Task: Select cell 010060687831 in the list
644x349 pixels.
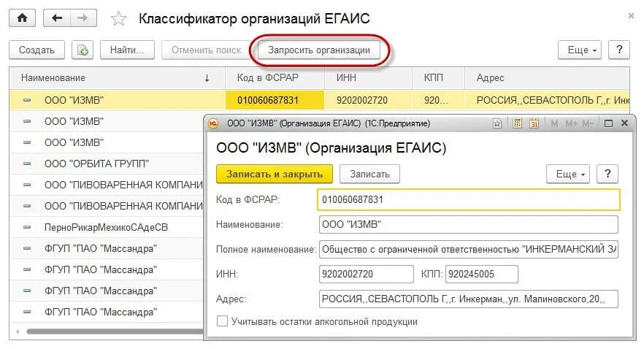Action: point(275,100)
